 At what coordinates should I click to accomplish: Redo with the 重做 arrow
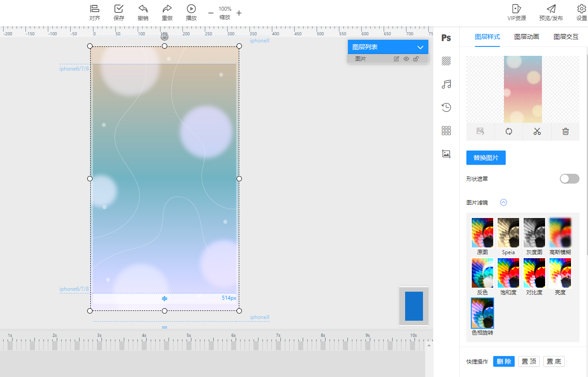tap(167, 13)
